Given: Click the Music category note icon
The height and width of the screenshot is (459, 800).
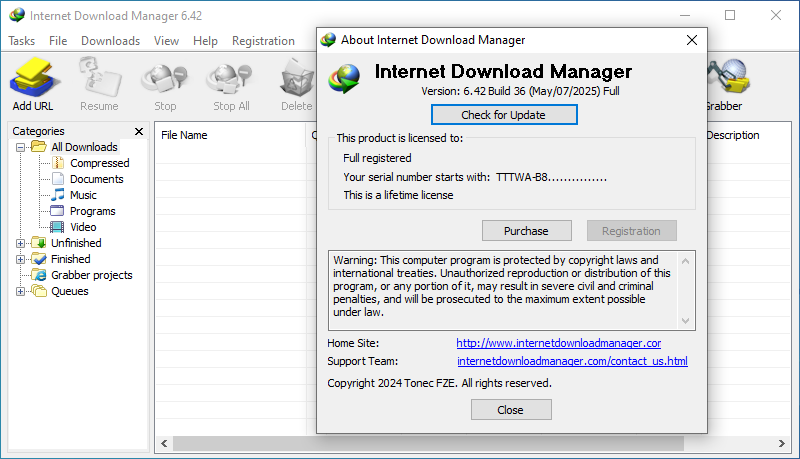Looking at the screenshot, I should tap(58, 195).
